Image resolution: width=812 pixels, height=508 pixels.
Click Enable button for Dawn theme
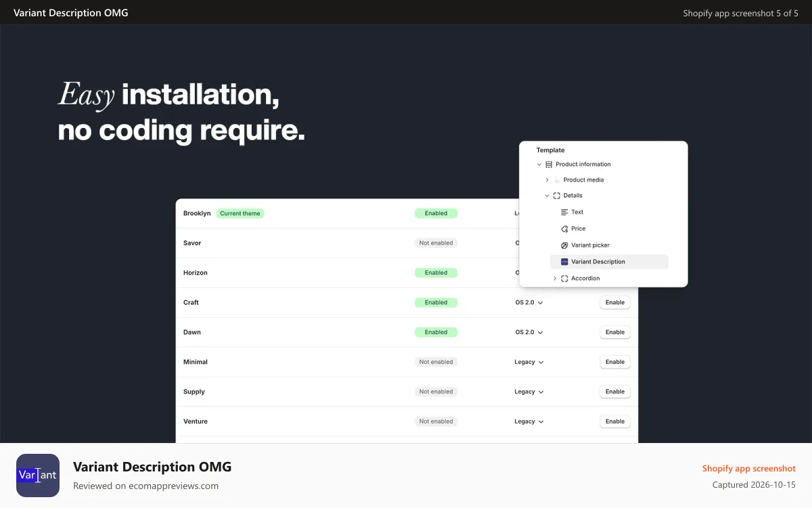(615, 333)
